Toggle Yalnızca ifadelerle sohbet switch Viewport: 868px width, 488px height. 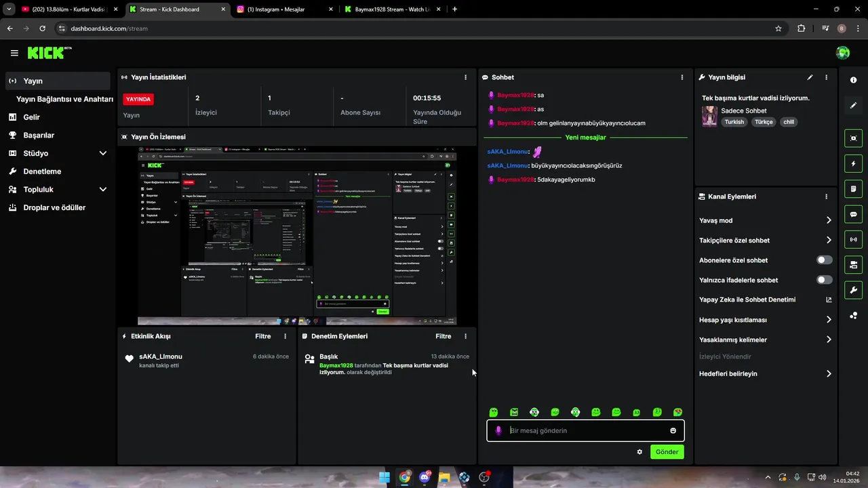824,280
